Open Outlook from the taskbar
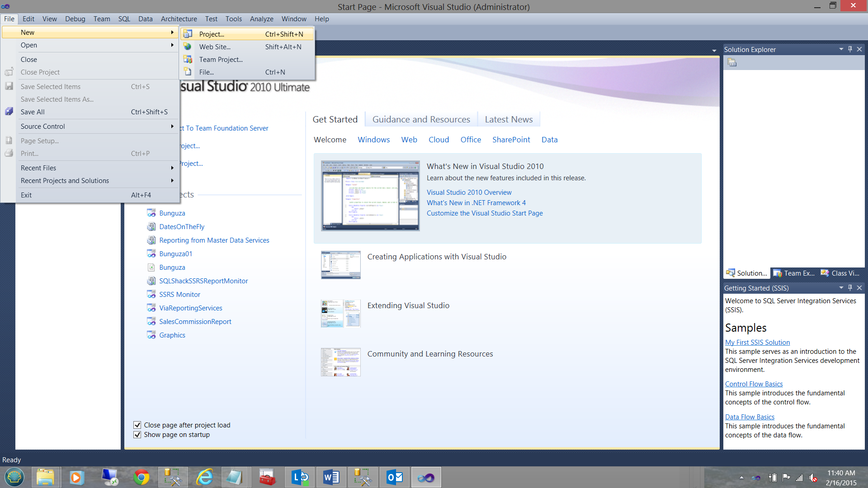 (x=395, y=477)
